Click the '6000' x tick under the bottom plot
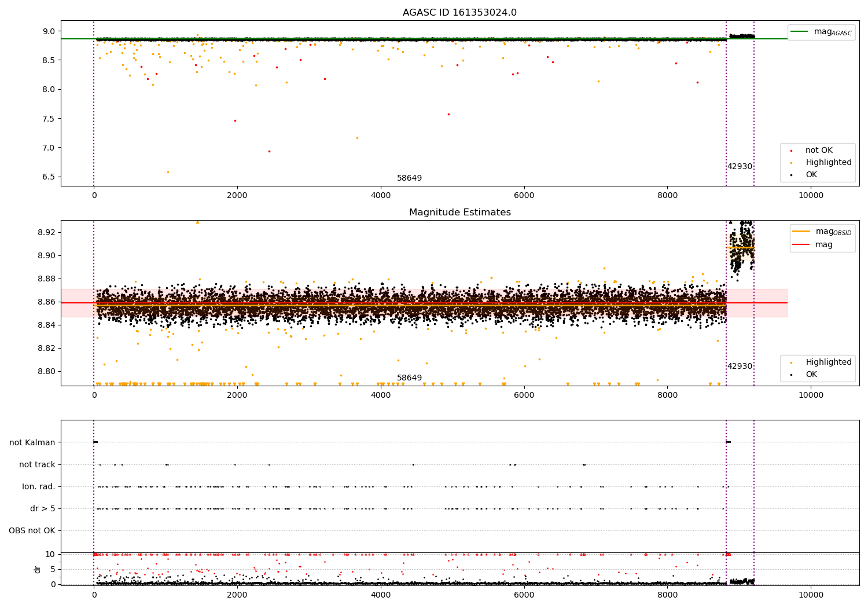Screen dimensions: 868x608 [524, 595]
